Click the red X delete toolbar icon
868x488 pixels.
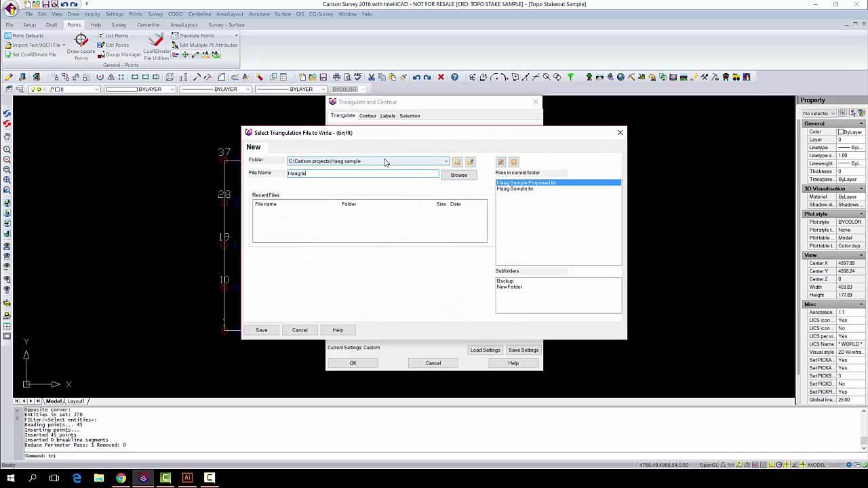point(441,77)
